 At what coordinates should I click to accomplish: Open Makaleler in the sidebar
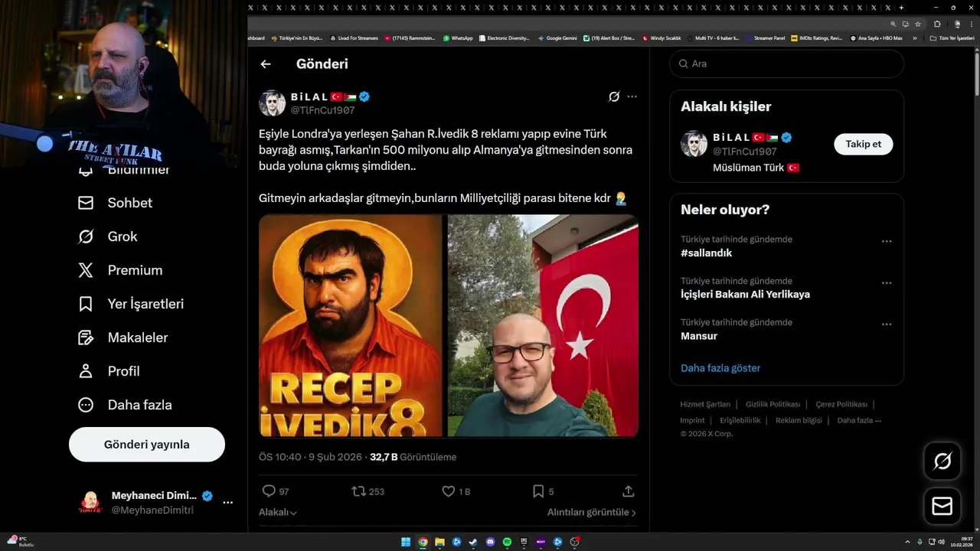(x=122, y=337)
